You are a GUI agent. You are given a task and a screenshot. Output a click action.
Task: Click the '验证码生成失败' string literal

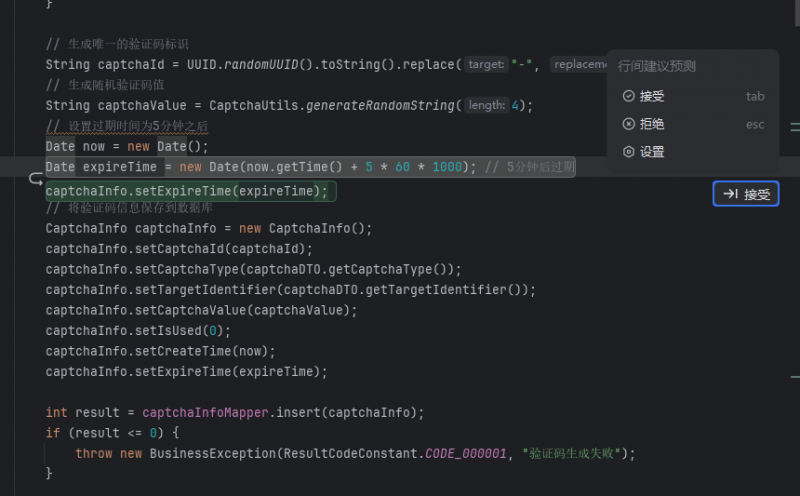(x=571, y=453)
